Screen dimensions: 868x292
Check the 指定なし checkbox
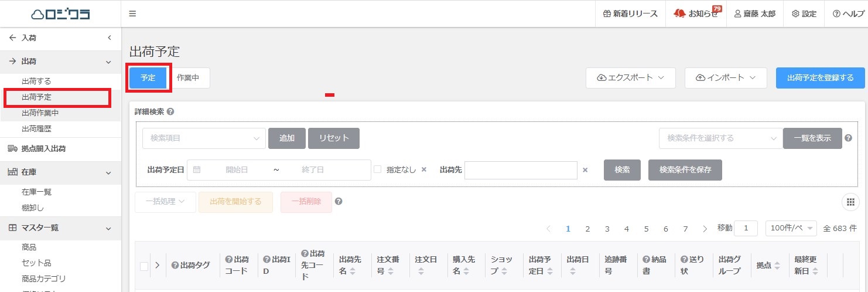(x=378, y=169)
